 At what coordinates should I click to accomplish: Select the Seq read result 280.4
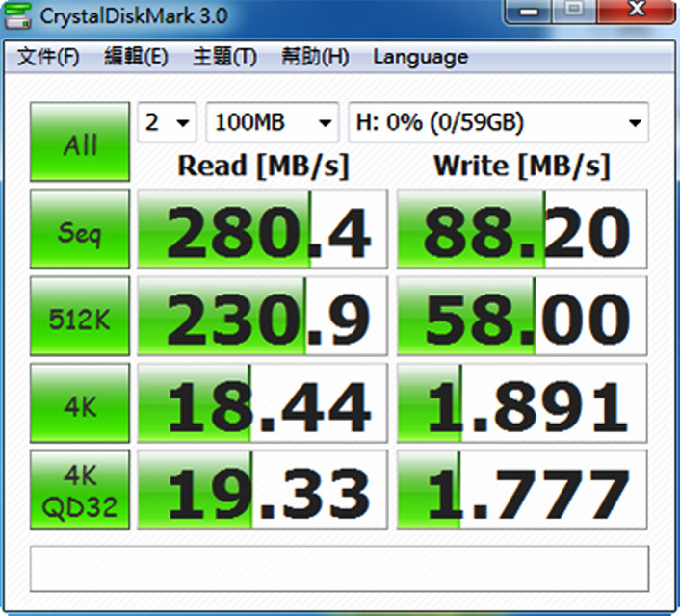pos(262,229)
